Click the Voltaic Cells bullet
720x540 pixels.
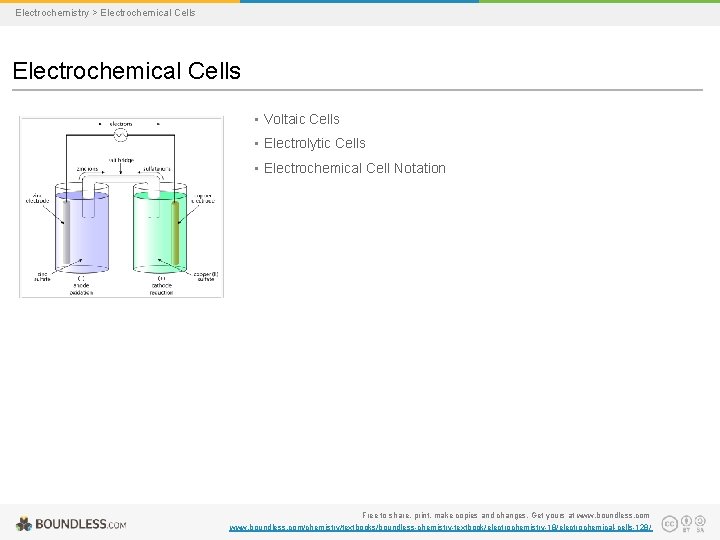(x=301, y=119)
